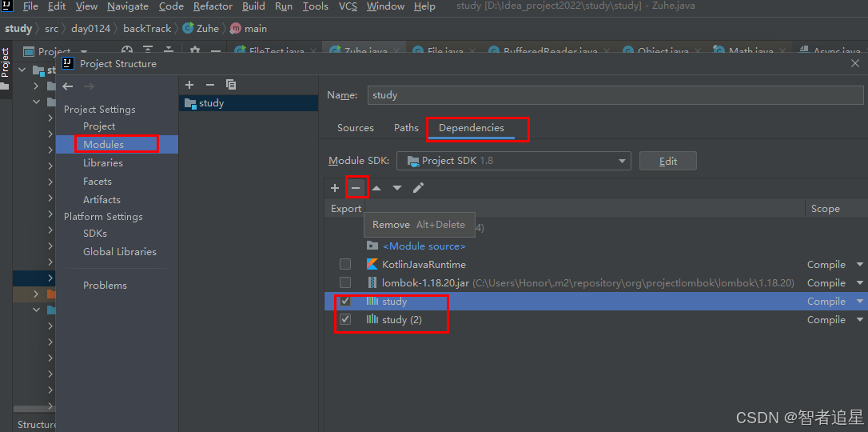Copy the selected module with the copy icon

tap(231, 85)
